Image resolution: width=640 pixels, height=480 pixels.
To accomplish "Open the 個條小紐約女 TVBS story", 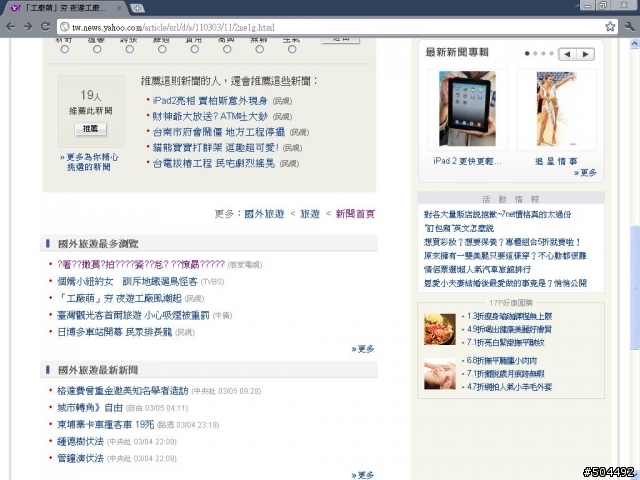I will 127,281.
